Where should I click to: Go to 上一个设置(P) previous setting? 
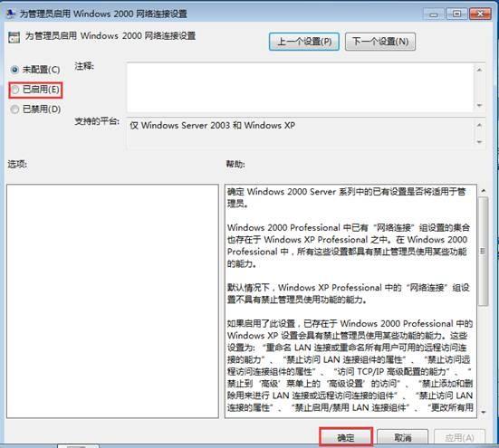tap(304, 42)
